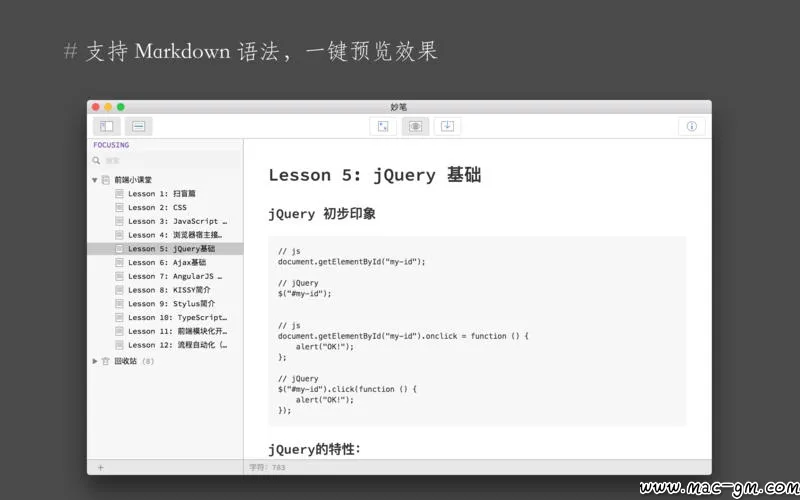The width and height of the screenshot is (800, 500).
Task: Click the 妙笔 window title
Action: [398, 107]
